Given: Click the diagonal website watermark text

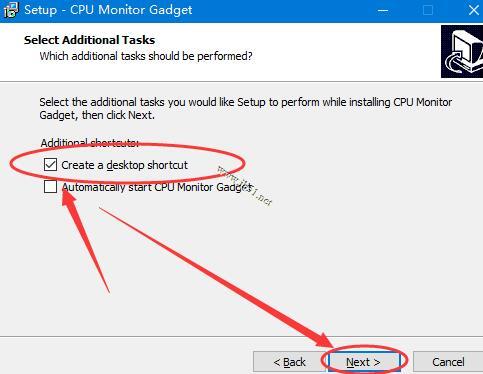Looking at the screenshot, I should point(245,185).
